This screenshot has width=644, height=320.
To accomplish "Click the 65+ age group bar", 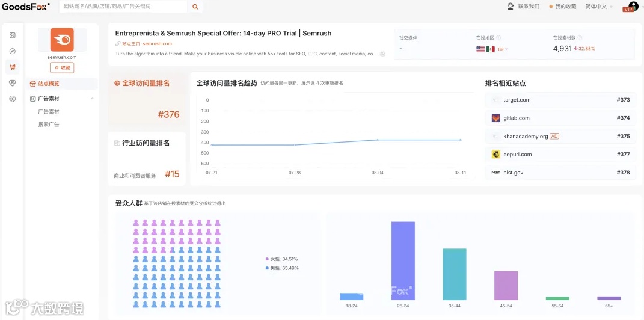I will [609, 298].
